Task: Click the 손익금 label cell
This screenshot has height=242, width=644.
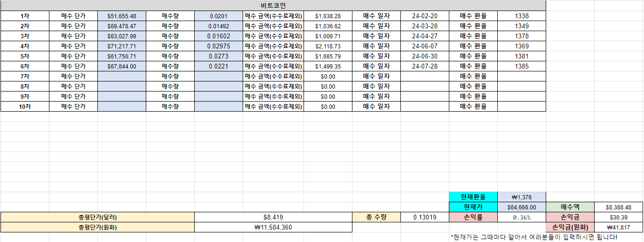Action: pos(570,217)
